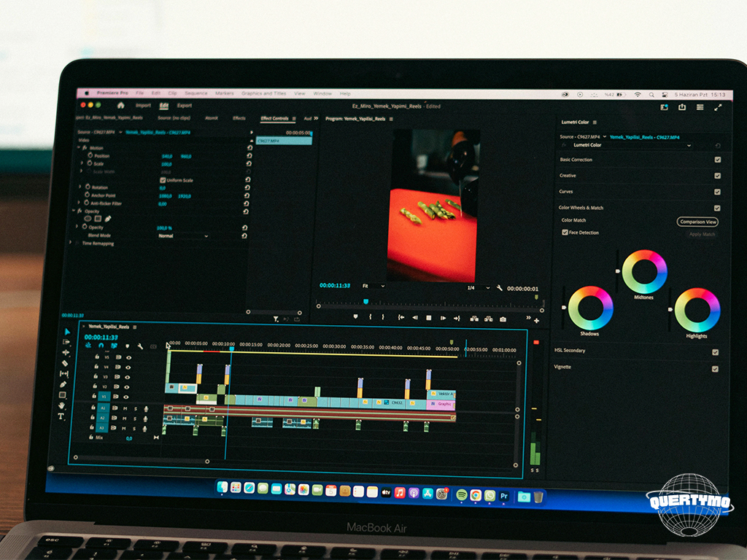Select the Ripple Edit tool
This screenshot has height=560, width=747.
66,353
